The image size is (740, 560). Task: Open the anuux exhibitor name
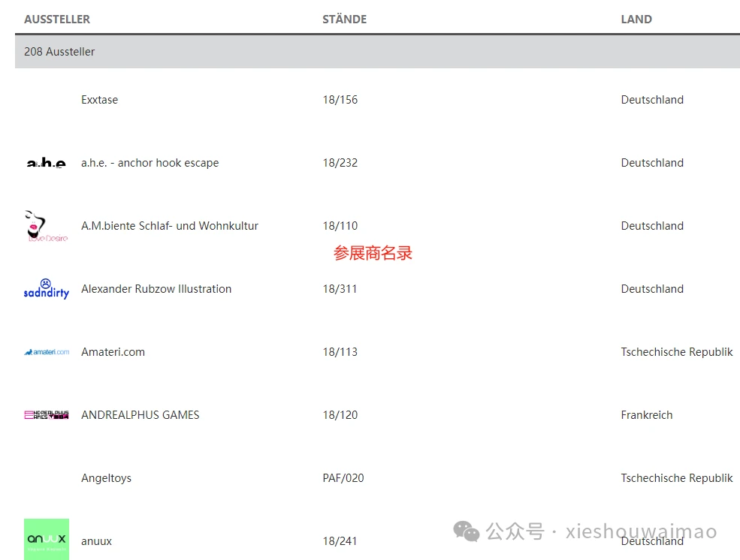coord(96,541)
